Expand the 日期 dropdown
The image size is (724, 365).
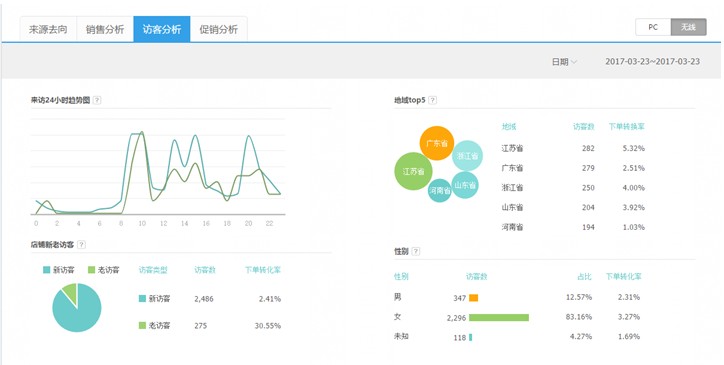(564, 61)
